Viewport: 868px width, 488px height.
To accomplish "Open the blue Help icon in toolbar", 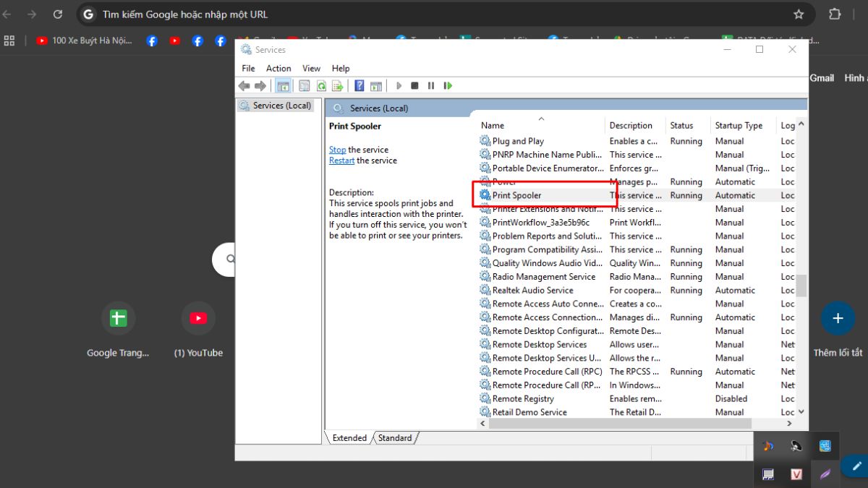I will pyautogui.click(x=359, y=86).
